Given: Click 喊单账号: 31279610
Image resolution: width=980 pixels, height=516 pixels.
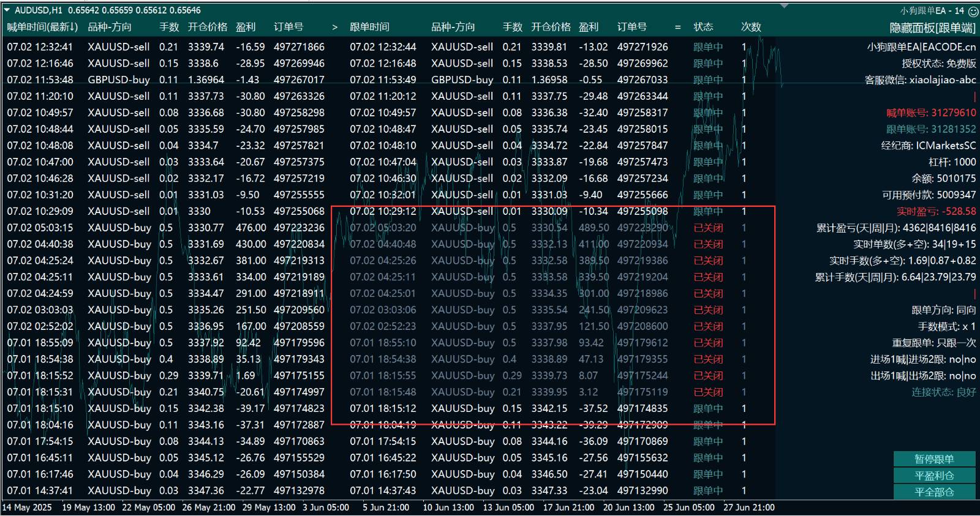Looking at the screenshot, I should coord(931,113).
